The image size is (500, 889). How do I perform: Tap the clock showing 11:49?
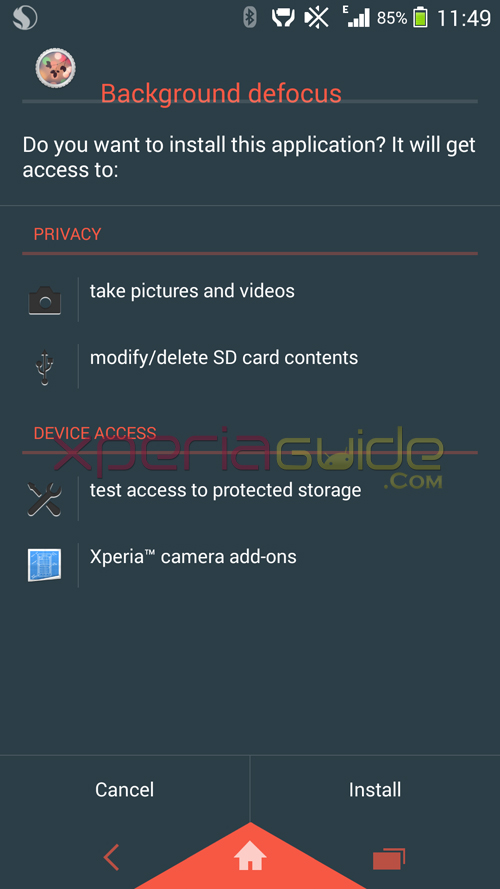coord(464,18)
